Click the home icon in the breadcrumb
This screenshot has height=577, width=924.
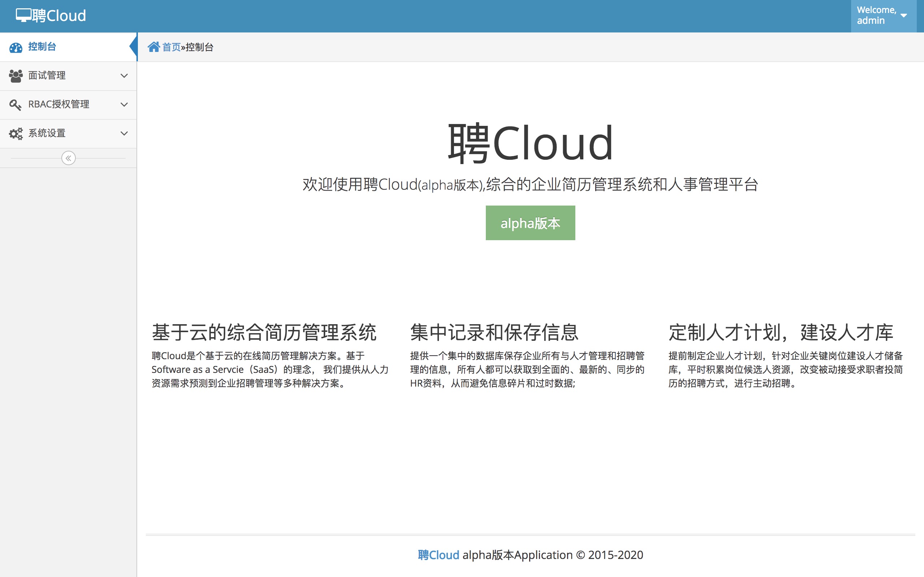pyautogui.click(x=153, y=47)
